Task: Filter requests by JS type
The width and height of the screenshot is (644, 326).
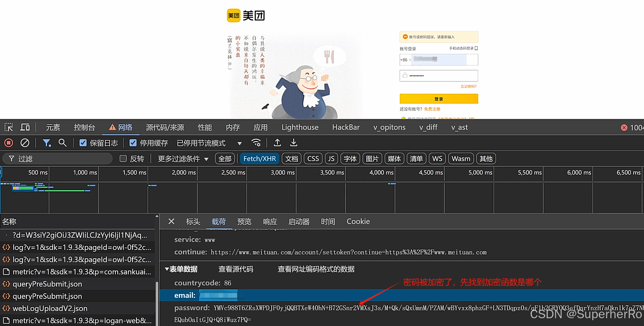Action: (331, 159)
